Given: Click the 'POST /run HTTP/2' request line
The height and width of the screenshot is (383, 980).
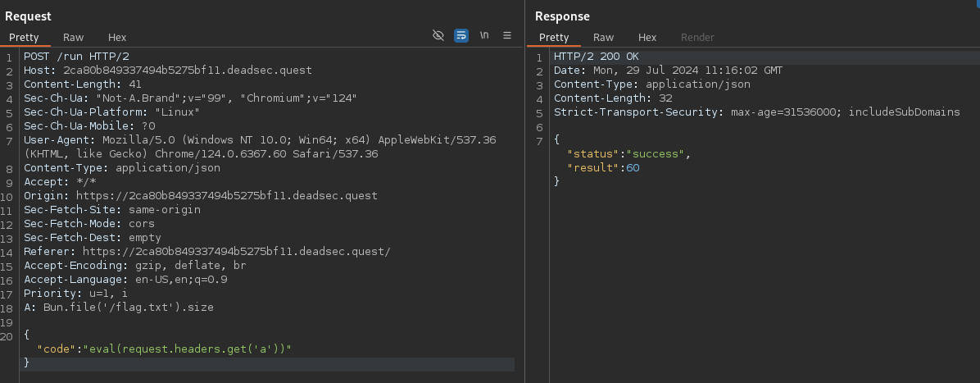Looking at the screenshot, I should pos(76,57).
